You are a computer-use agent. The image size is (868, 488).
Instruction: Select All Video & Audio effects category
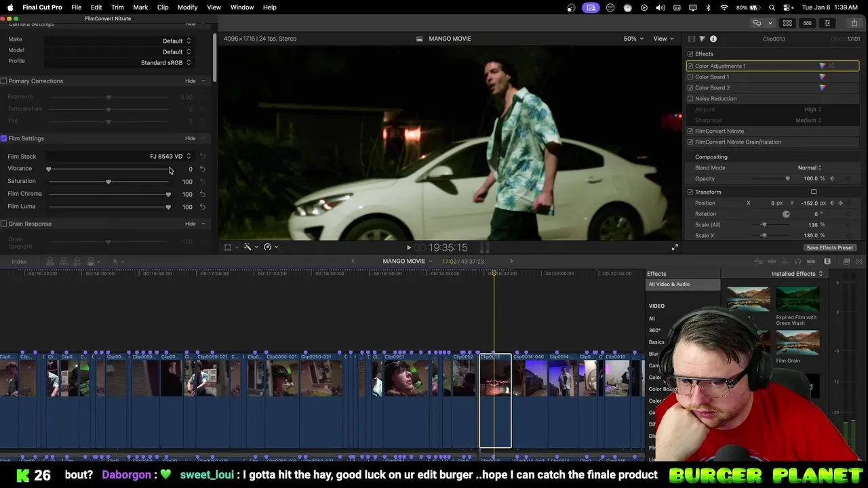[683, 285]
